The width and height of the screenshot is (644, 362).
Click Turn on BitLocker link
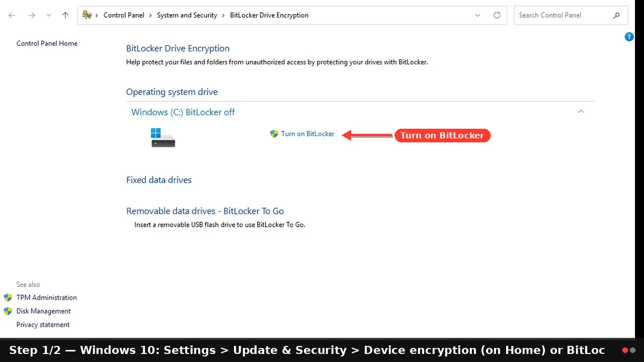click(x=307, y=134)
